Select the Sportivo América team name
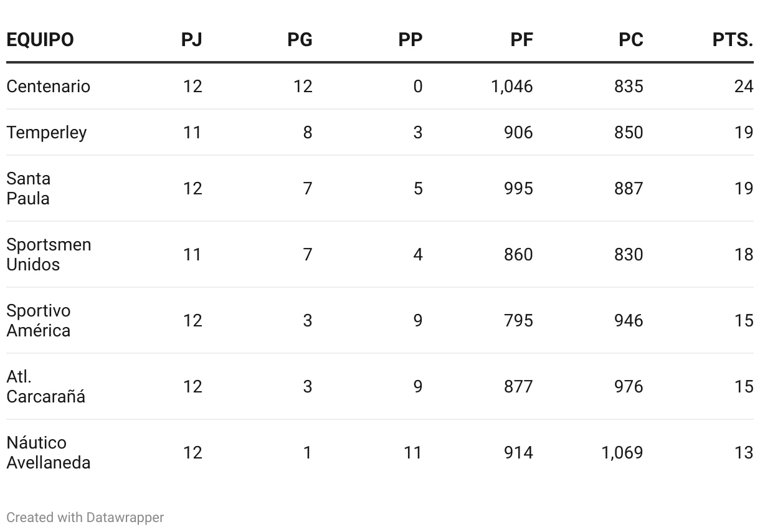 click(39, 320)
